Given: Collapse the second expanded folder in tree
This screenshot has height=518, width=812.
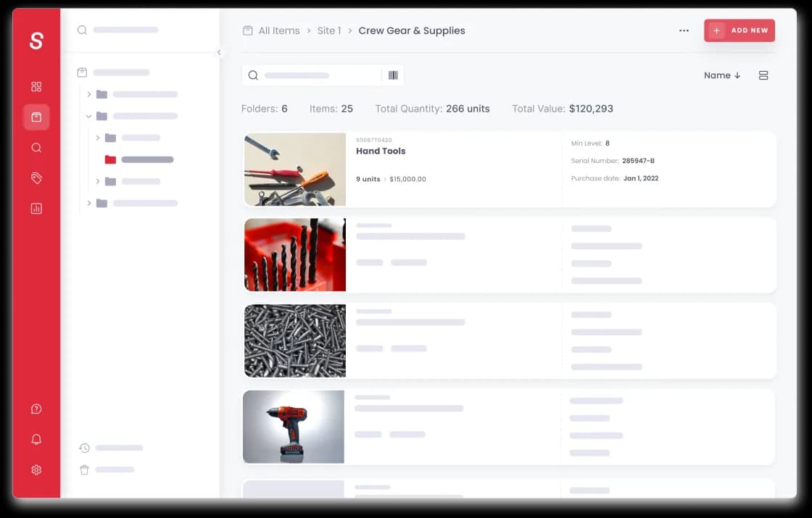Looking at the screenshot, I should (x=89, y=116).
